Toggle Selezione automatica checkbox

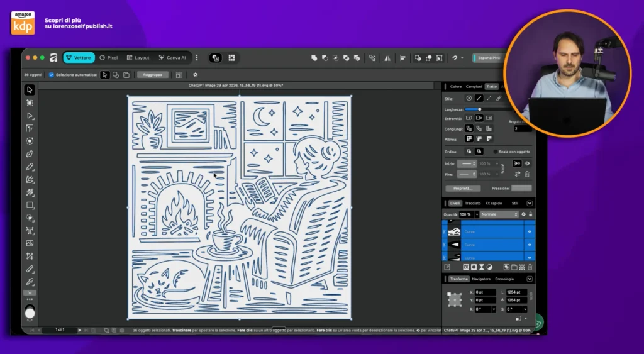point(52,75)
